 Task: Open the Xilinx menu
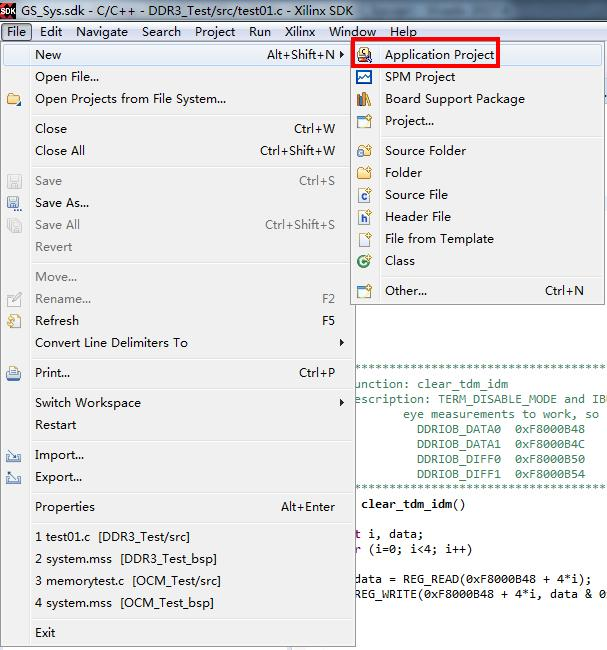(x=300, y=32)
